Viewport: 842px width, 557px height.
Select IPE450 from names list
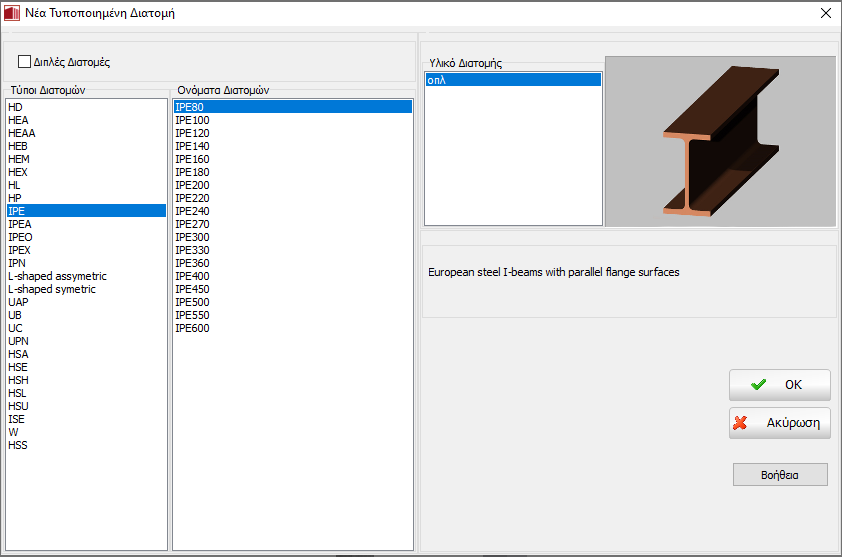(192, 289)
